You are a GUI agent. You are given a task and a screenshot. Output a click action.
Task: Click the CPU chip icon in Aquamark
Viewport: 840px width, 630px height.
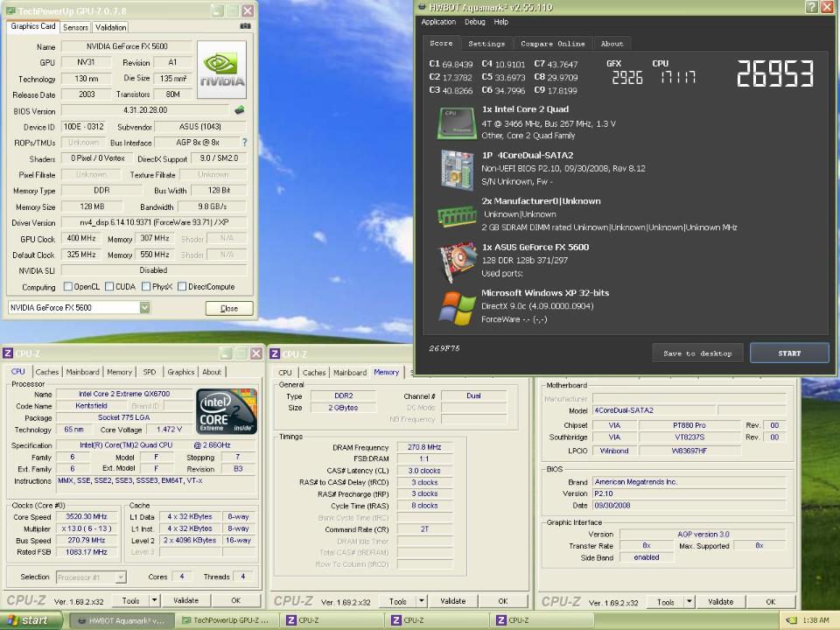tap(456, 122)
